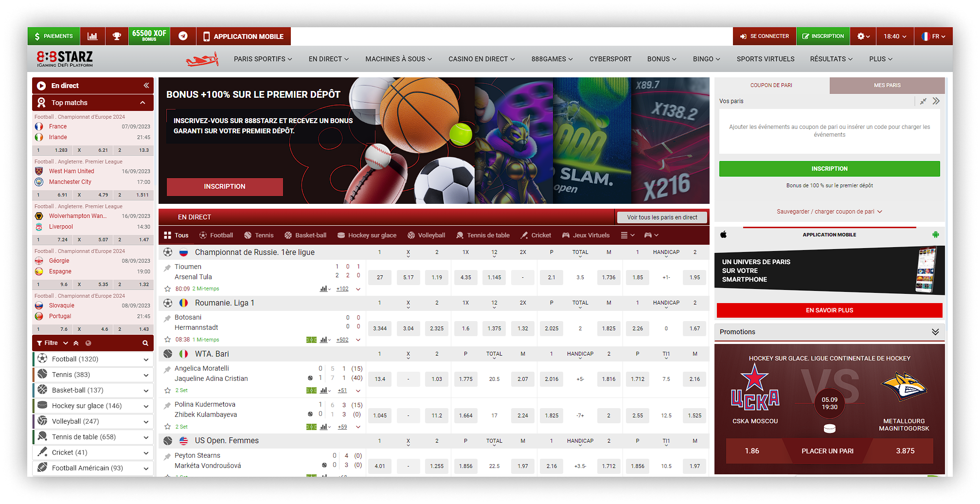This screenshot has height=504, width=980.
Task: Collapse the Top matchs section
Action: coord(143,103)
